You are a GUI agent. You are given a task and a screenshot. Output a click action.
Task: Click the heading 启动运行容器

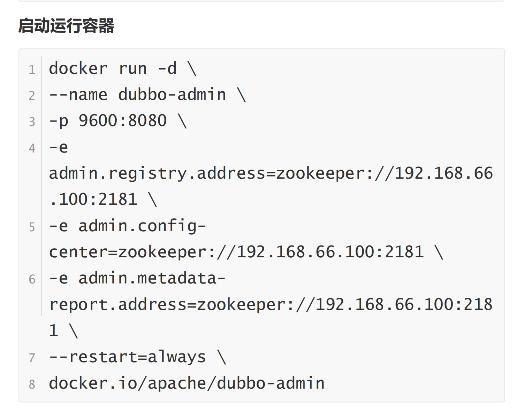(x=66, y=26)
